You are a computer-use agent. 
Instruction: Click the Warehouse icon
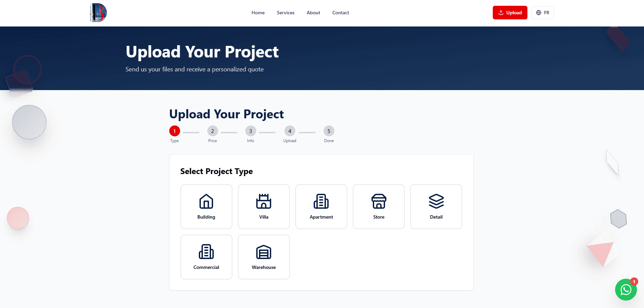tap(264, 252)
